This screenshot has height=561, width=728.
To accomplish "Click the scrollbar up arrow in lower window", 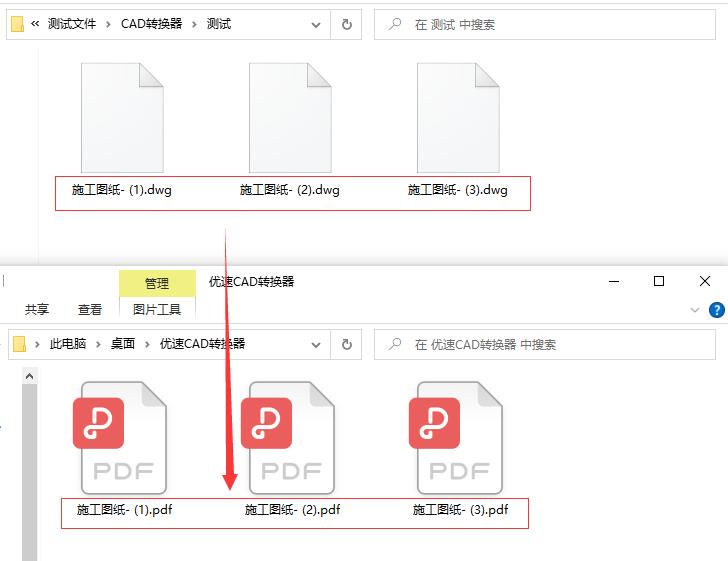I will (29, 376).
